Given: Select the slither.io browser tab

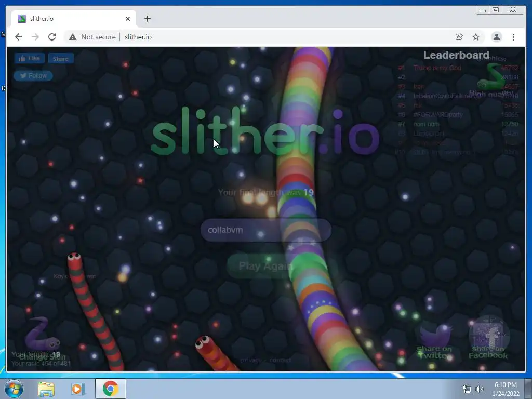Looking at the screenshot, I should click(74, 19).
